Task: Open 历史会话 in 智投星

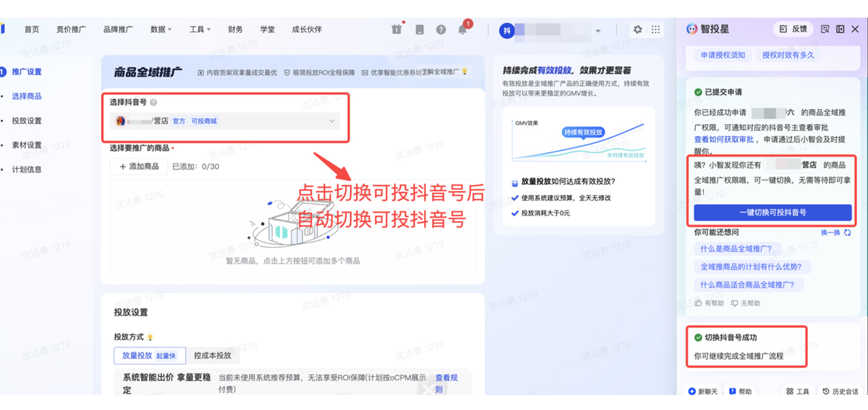Action: pos(840,392)
